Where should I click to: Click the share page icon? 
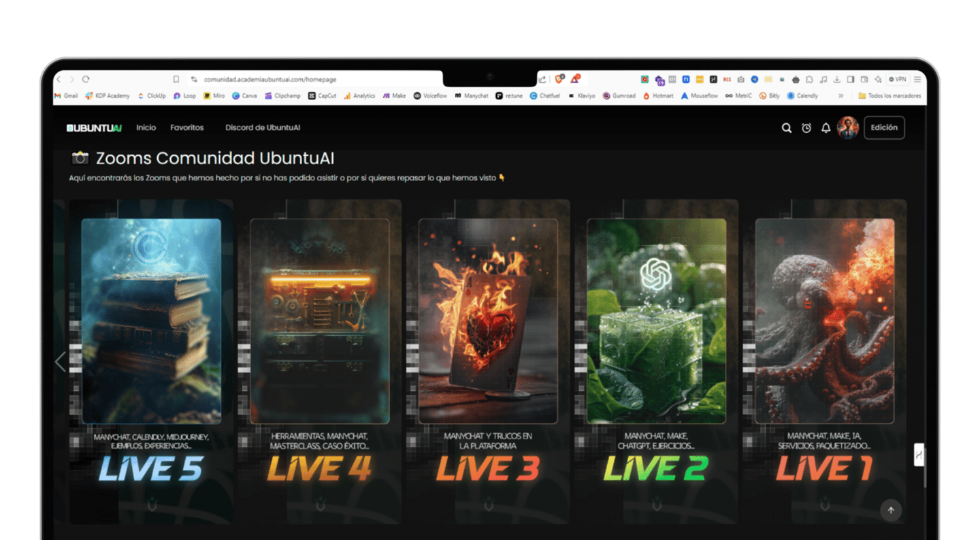point(542,80)
